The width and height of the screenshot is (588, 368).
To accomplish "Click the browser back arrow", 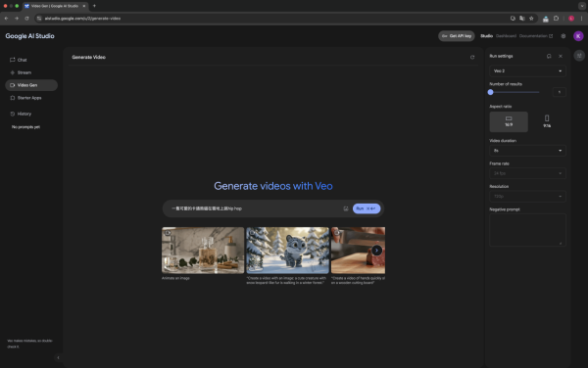I will [x=7, y=19].
